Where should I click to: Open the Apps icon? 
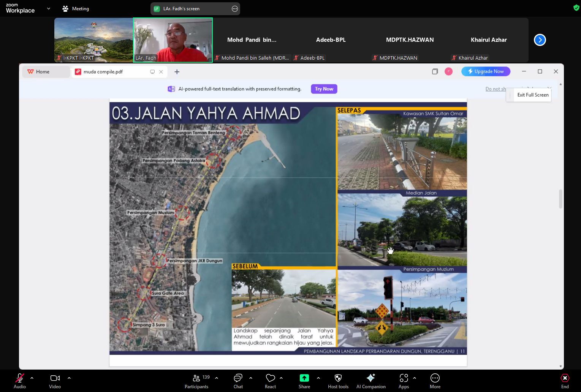(x=404, y=378)
